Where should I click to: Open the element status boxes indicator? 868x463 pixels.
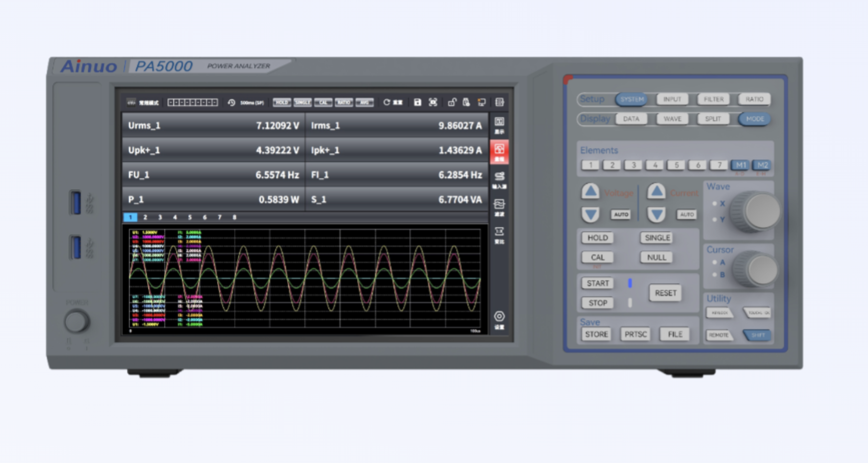pyautogui.click(x=193, y=102)
